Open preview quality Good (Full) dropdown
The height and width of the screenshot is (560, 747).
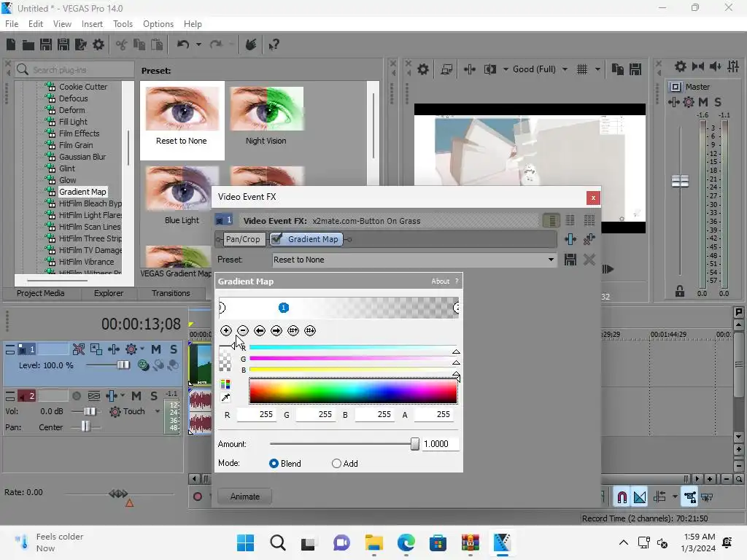[x=541, y=69]
